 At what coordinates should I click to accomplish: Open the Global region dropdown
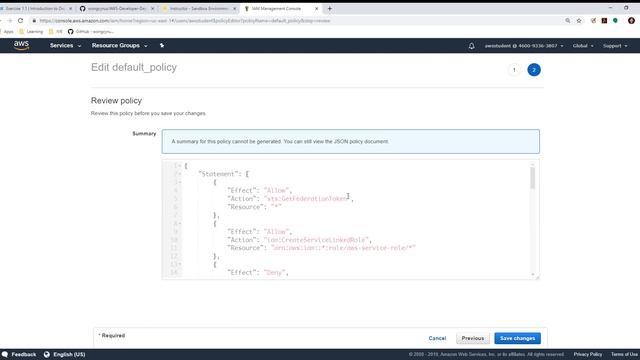click(x=583, y=46)
